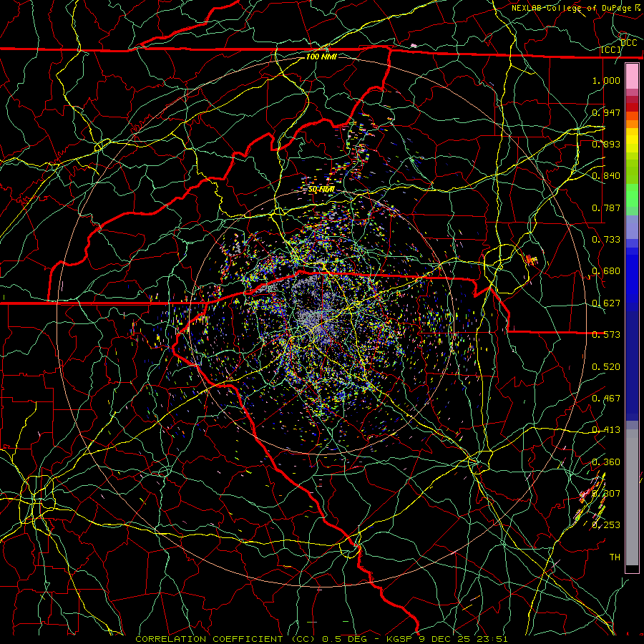Screen dimensions: 644x644
Task: Click the 0.627 scale value
Action: pos(606,303)
